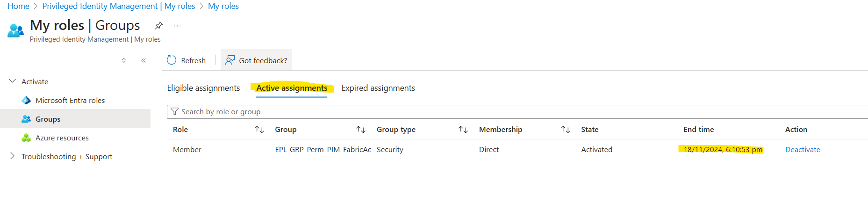Go to Home breadcrumb link
The image size is (868, 212).
click(x=18, y=6)
